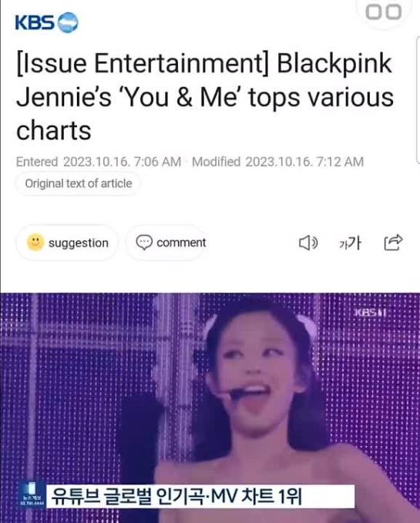420x523 pixels.
Task: Click the blue KBS globe emblem
Action: pyautogui.click(x=68, y=22)
